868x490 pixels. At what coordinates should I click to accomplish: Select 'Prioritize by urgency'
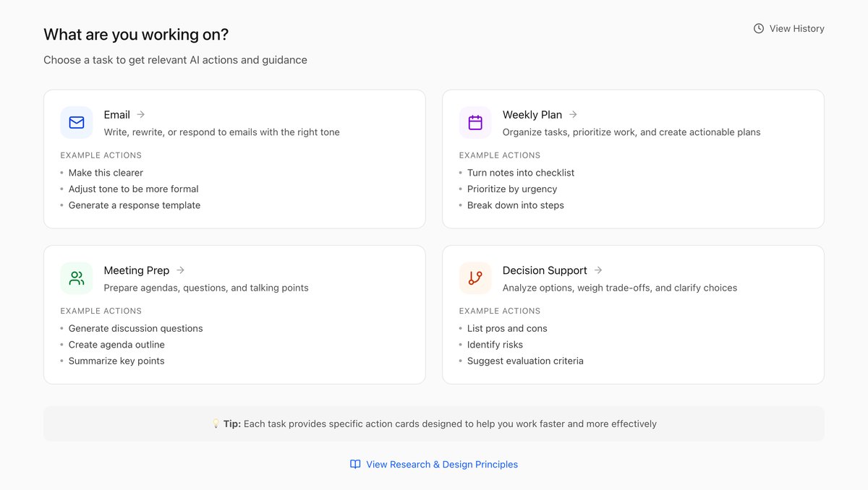512,189
